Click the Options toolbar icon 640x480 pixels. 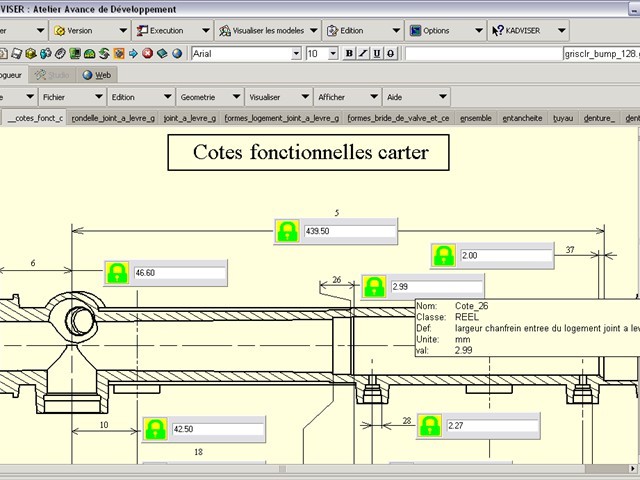click(x=415, y=30)
